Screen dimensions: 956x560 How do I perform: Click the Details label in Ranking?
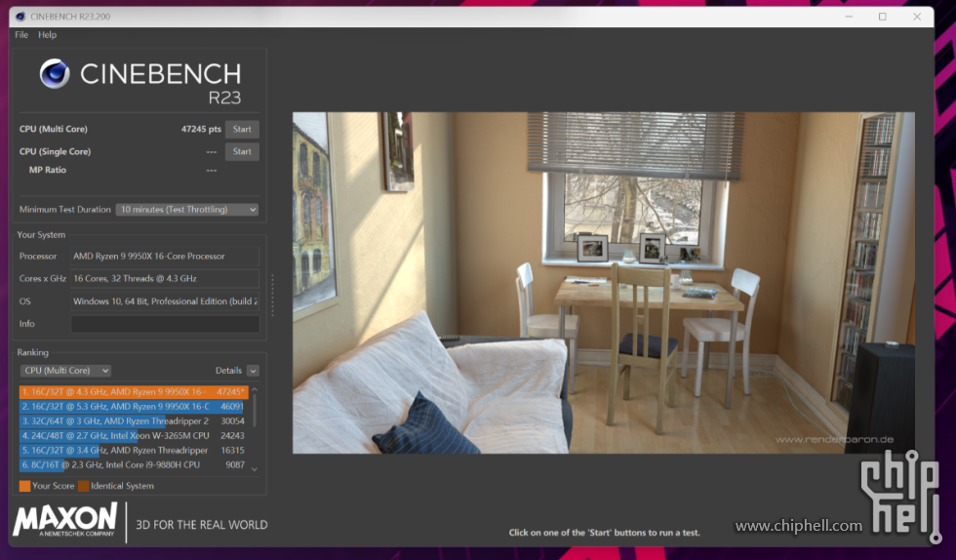[x=228, y=371]
